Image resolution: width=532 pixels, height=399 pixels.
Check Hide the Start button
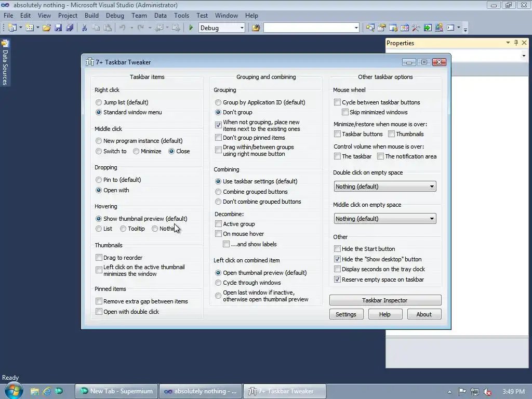(x=337, y=249)
